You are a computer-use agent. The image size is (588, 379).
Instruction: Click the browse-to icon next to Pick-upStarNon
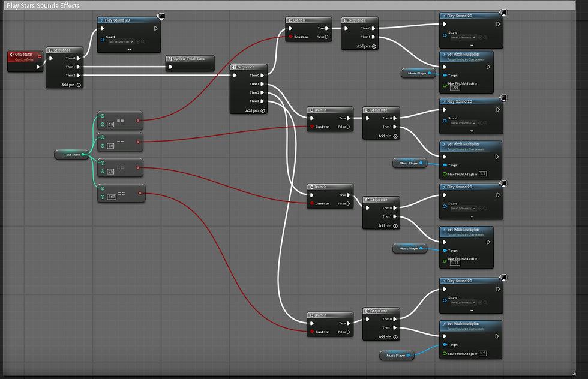(138, 41)
